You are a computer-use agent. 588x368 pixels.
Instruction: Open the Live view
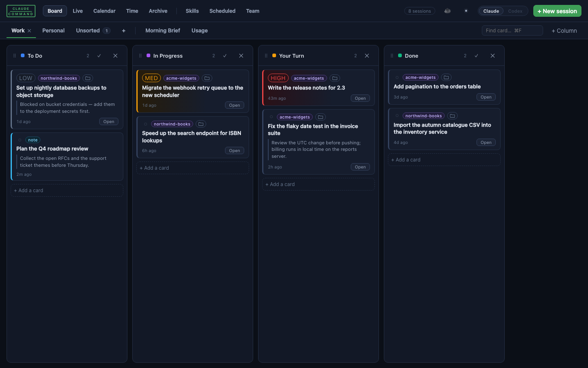point(78,11)
